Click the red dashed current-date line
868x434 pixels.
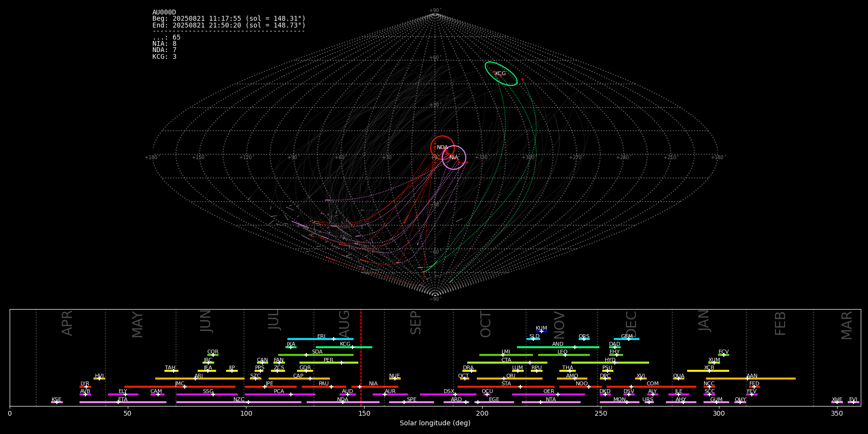[361, 357]
